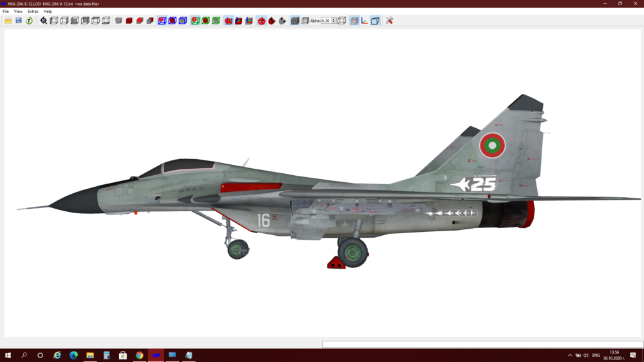The image size is (644, 362).
Task: Open the File menu
Action: [6, 12]
